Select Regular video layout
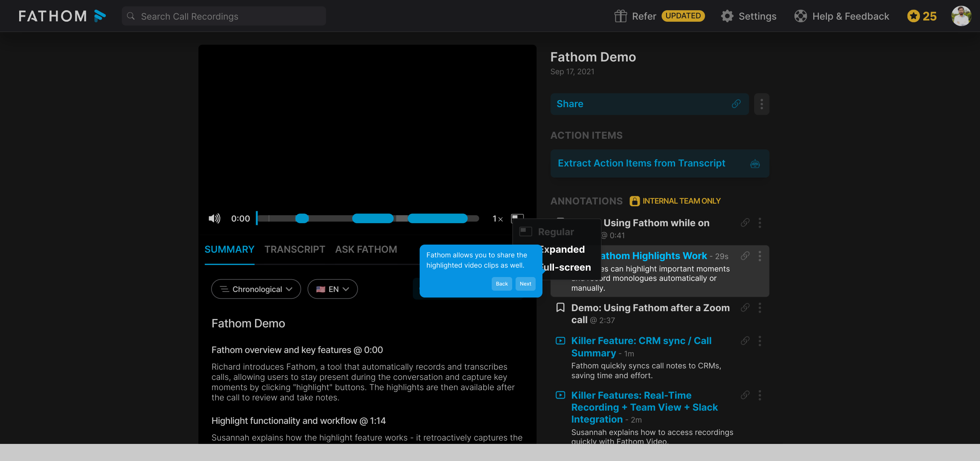 coord(556,232)
